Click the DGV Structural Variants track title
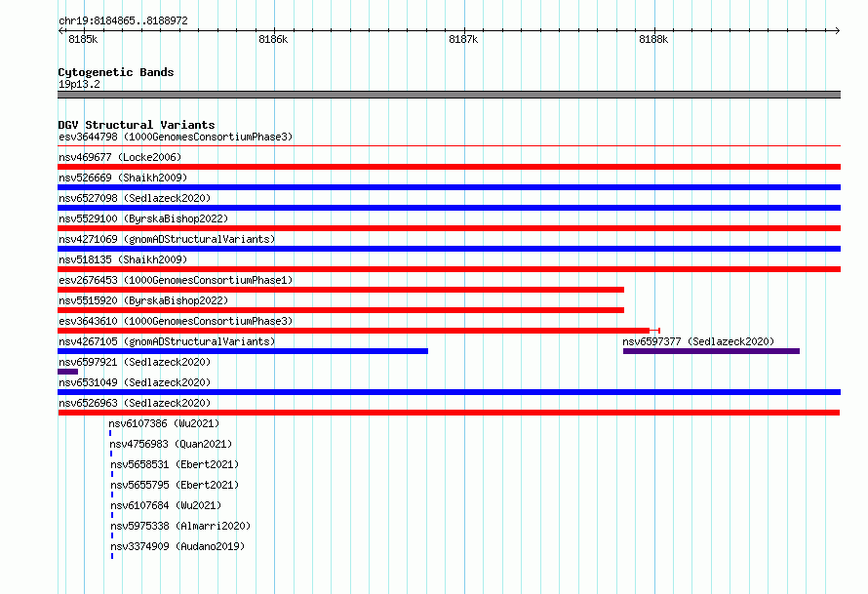The image size is (868, 594). pyautogui.click(x=137, y=125)
